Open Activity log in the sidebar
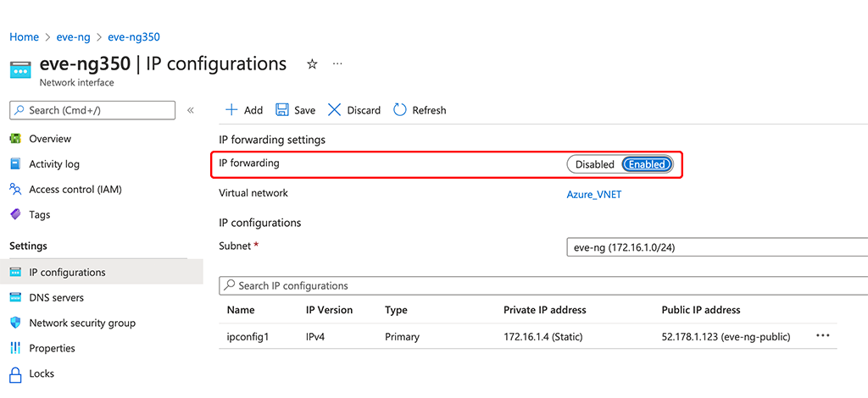 tap(54, 164)
